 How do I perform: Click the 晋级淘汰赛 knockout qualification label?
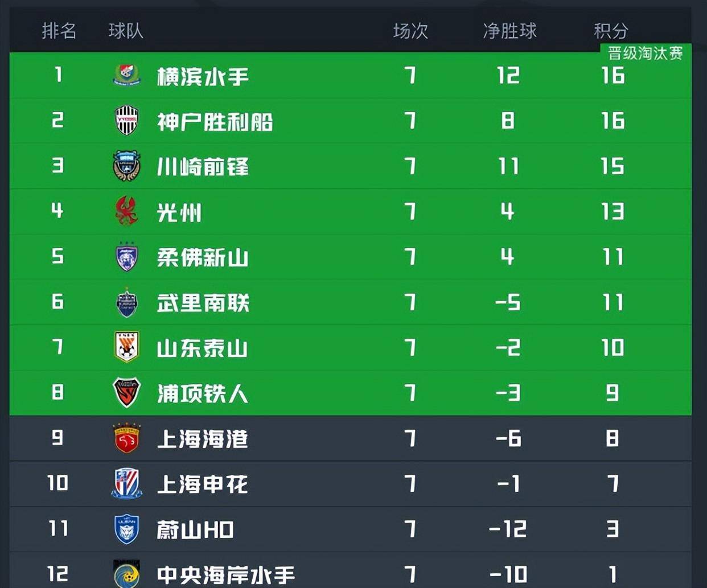[x=646, y=54]
